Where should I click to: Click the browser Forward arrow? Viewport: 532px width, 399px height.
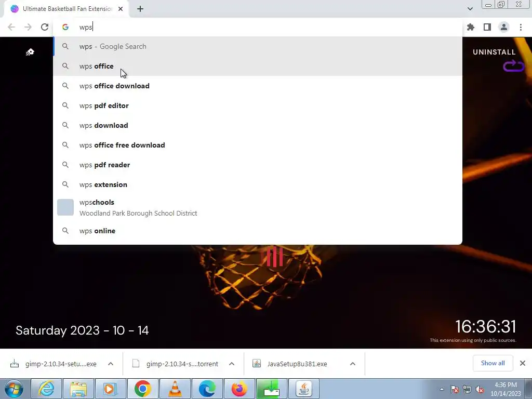click(x=28, y=27)
